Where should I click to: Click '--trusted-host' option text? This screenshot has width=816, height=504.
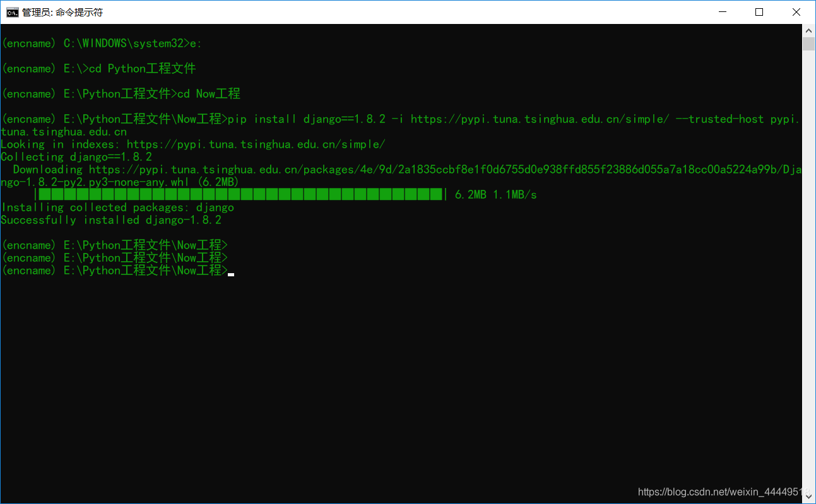point(719,119)
